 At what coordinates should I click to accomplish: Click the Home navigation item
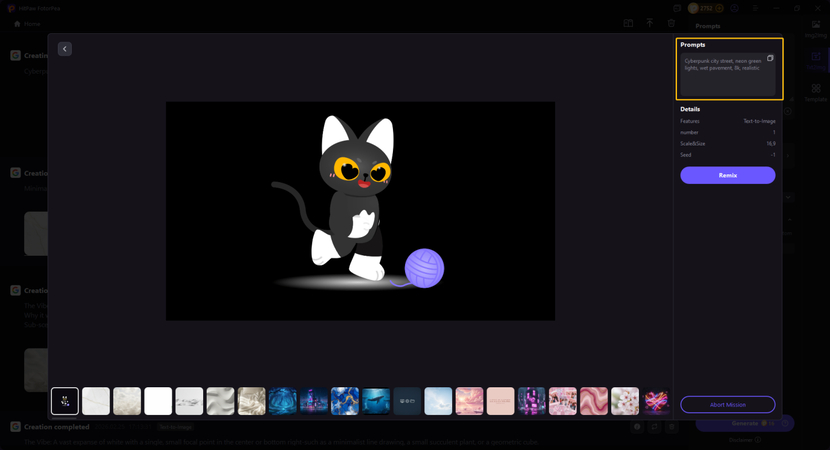coord(27,24)
